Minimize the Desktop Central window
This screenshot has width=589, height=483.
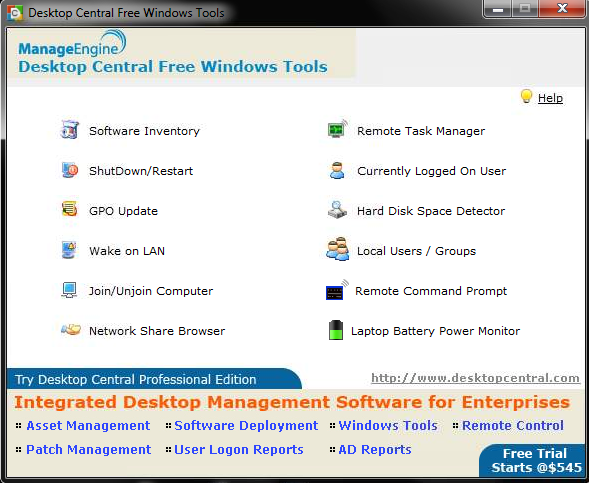(x=498, y=9)
